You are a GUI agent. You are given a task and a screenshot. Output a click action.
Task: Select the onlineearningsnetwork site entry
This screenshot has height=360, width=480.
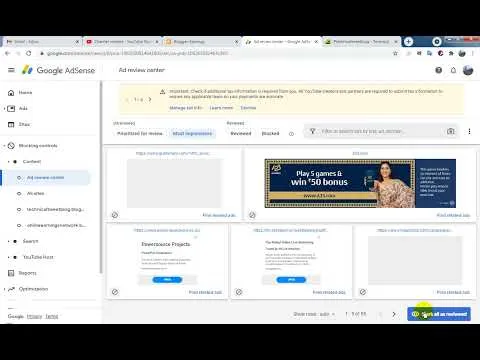click(55, 226)
